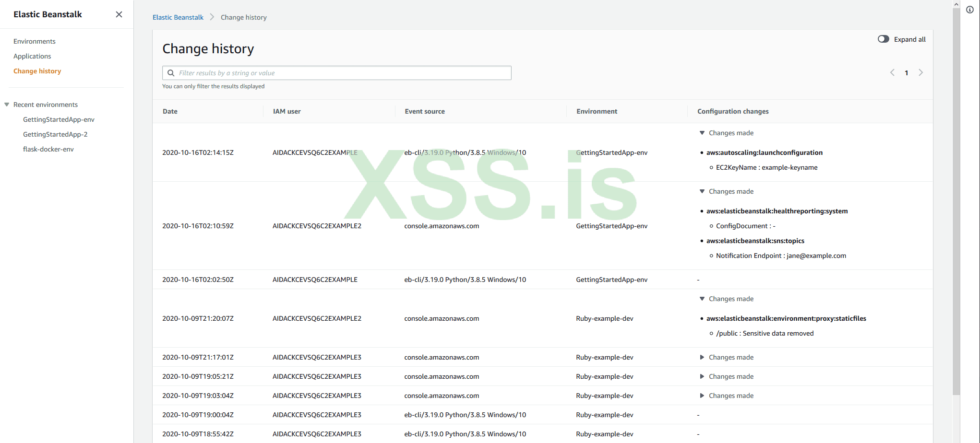Click the Configuration changes column header
This screenshot has width=980, height=443.
click(x=733, y=111)
